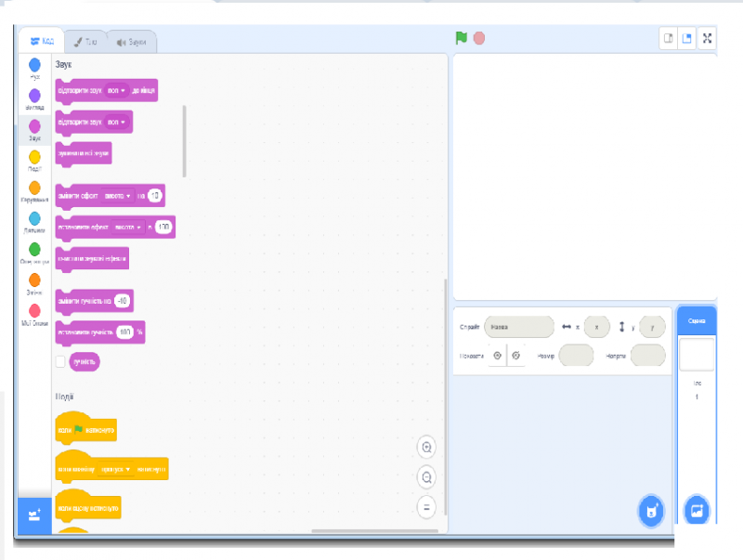
Task: Click the when stage clicked block
Action: point(88,506)
